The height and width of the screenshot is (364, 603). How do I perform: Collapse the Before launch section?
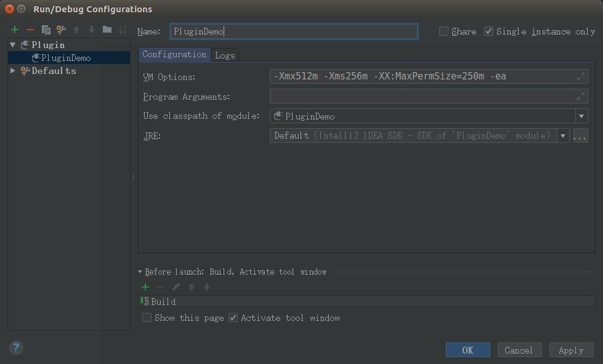[x=140, y=272]
